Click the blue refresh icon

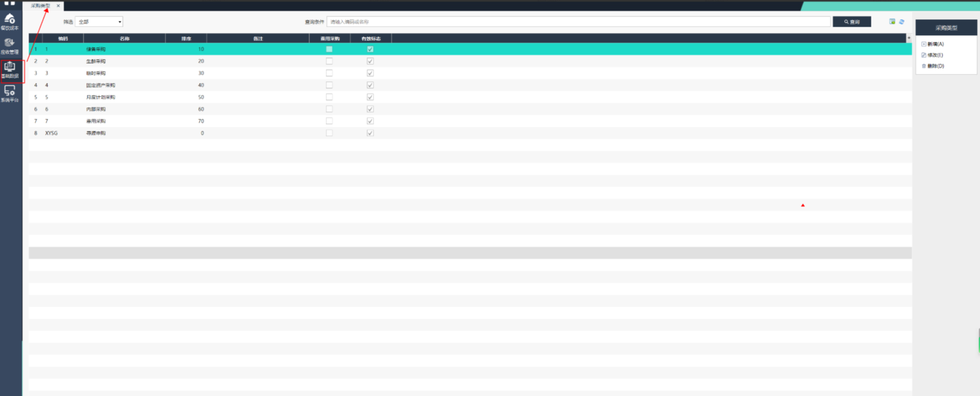click(902, 22)
